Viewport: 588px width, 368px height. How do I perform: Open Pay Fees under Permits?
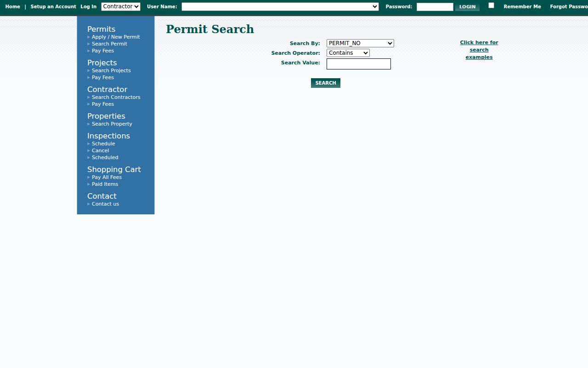(x=103, y=51)
